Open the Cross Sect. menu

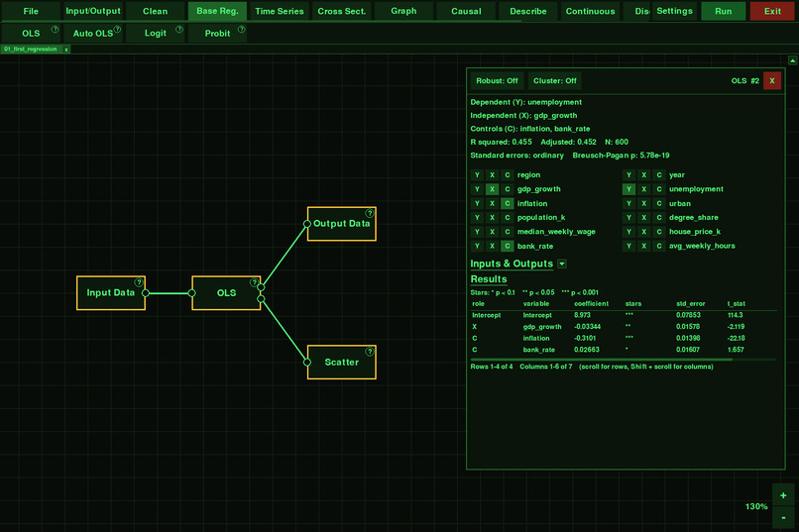coord(341,11)
